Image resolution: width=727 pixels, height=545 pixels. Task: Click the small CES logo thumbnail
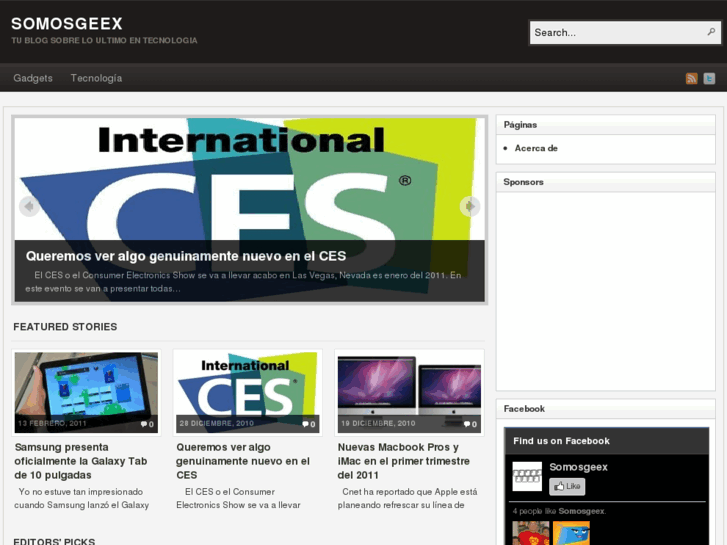248,392
